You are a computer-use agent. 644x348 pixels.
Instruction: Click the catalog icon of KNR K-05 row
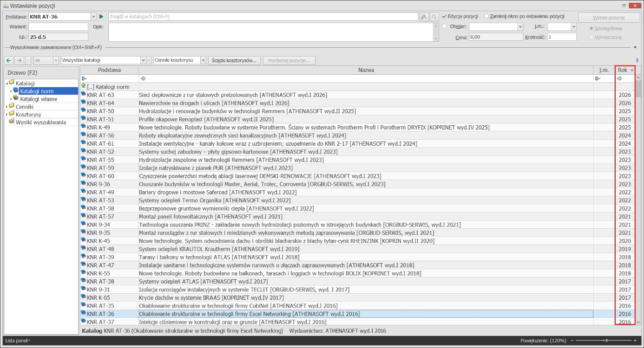(84, 297)
